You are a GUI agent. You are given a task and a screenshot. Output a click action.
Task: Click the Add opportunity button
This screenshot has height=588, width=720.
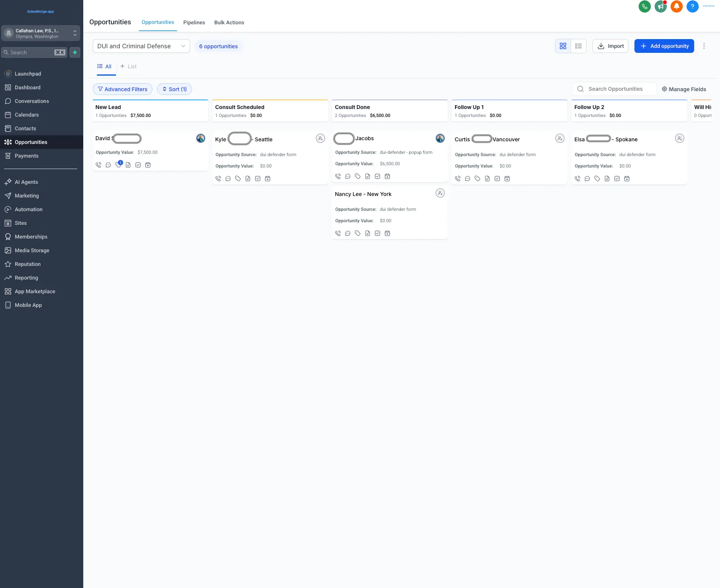tap(664, 46)
